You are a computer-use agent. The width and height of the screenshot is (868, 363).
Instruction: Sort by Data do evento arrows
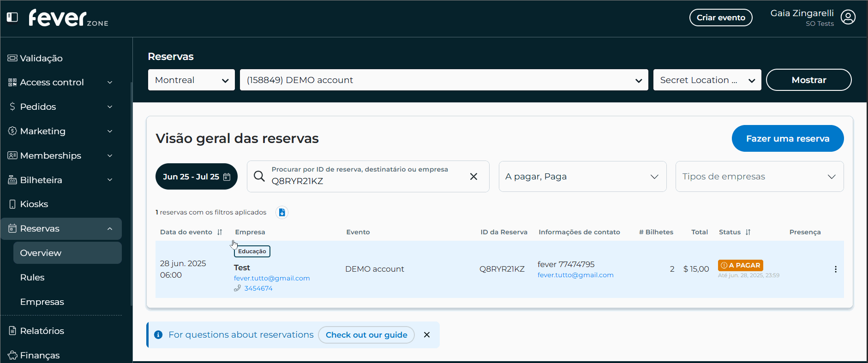220,232
